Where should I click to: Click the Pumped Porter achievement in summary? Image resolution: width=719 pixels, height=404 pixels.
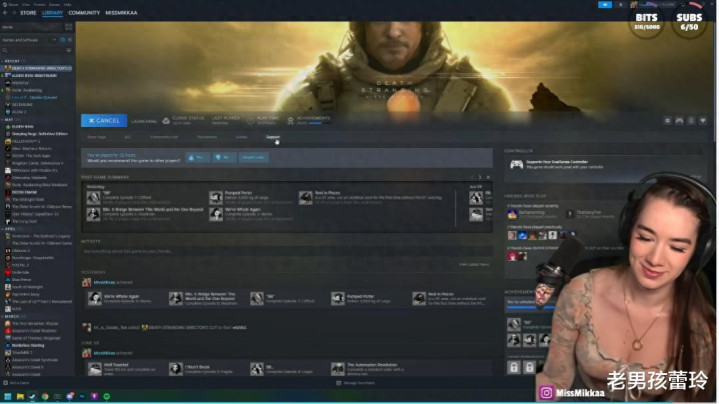[x=250, y=197]
